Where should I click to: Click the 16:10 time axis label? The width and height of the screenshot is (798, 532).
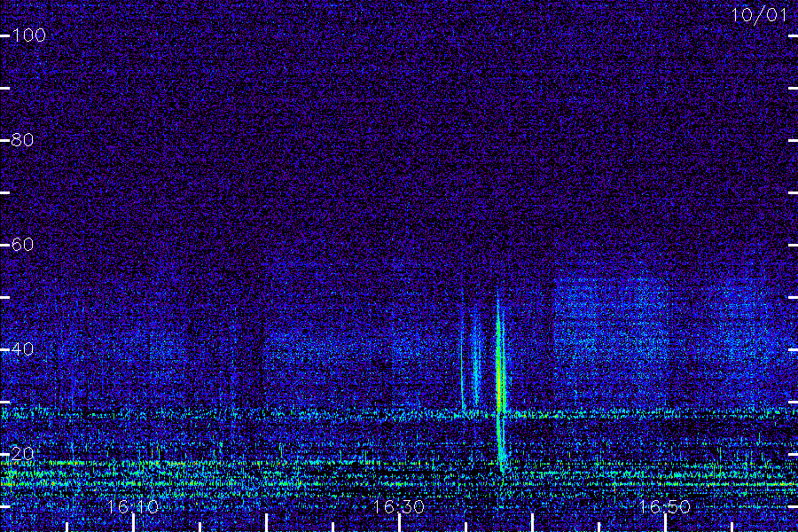point(133,506)
